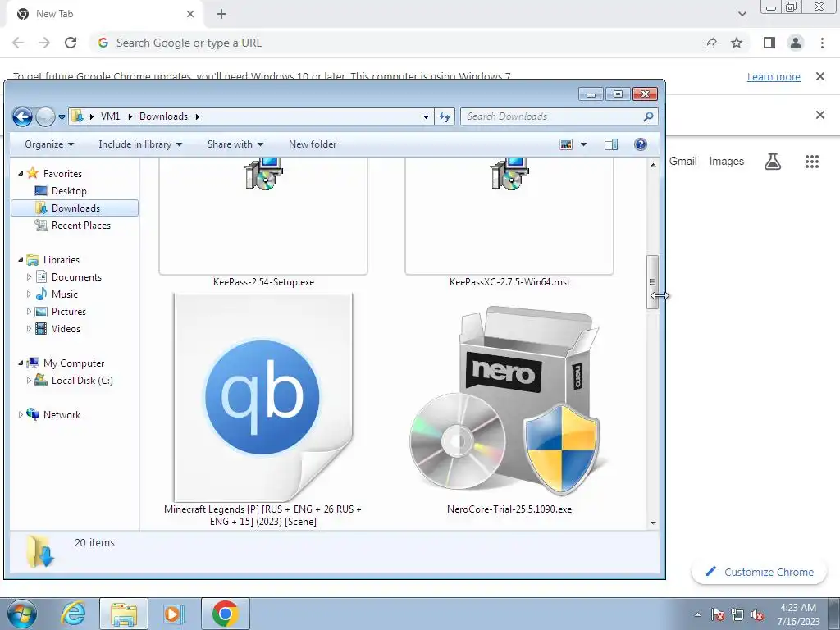Change your view icon in toolbar
840x630 pixels.
point(566,144)
